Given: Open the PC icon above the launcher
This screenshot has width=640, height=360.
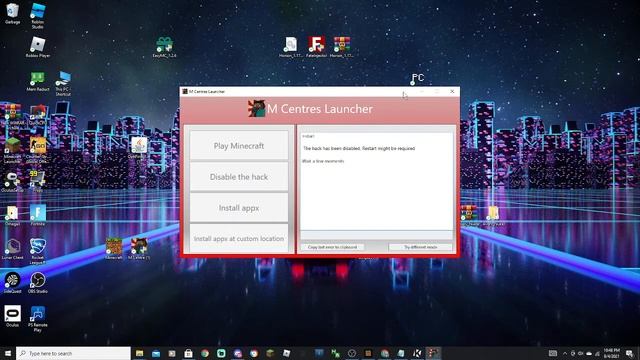Looking at the screenshot, I should pyautogui.click(x=417, y=78).
